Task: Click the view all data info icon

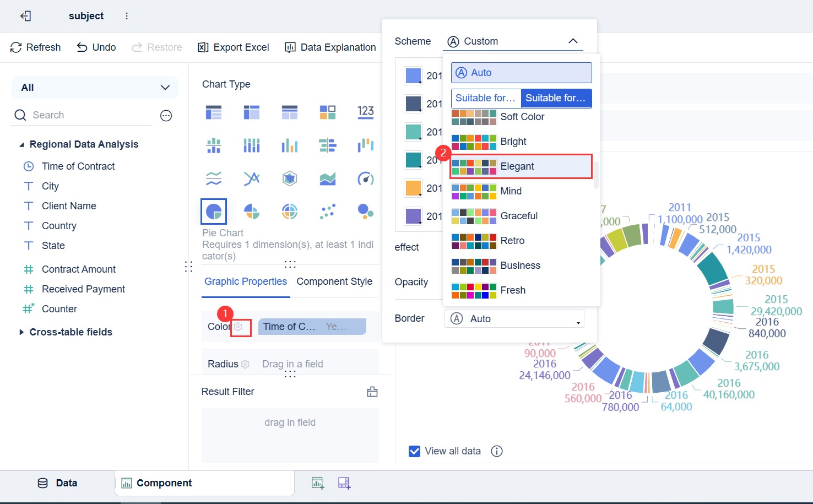Action: pos(497,451)
